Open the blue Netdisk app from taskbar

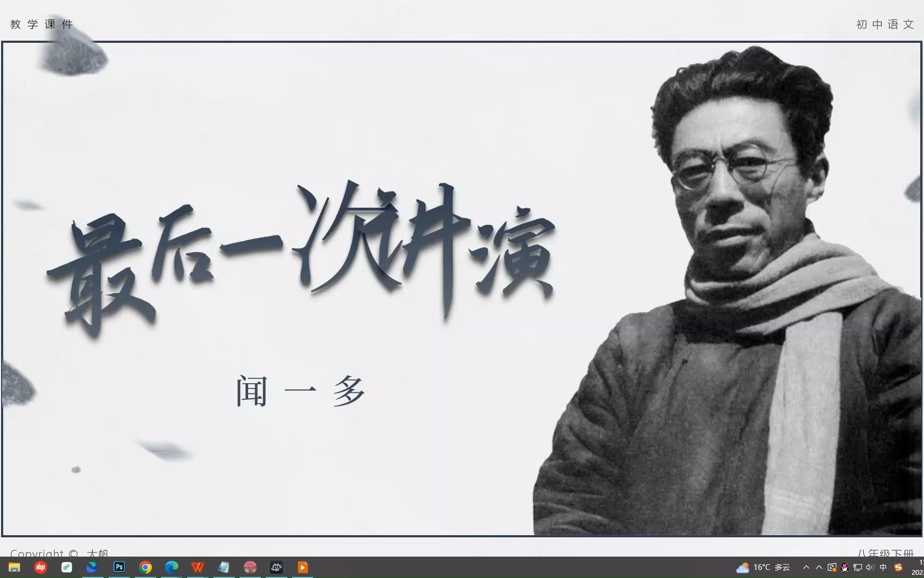point(93,567)
